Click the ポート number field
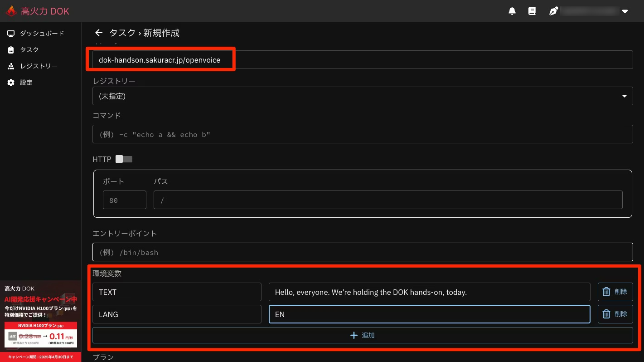This screenshot has height=362, width=644. point(124,200)
